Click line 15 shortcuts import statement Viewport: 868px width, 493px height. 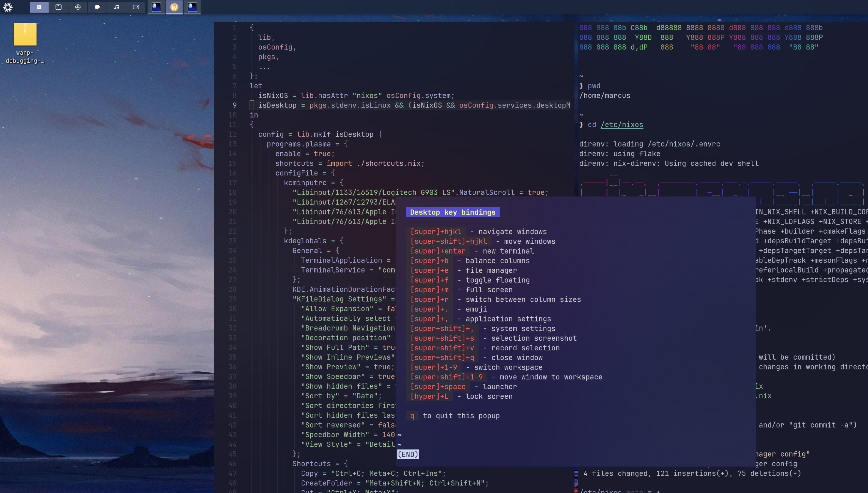(x=349, y=163)
